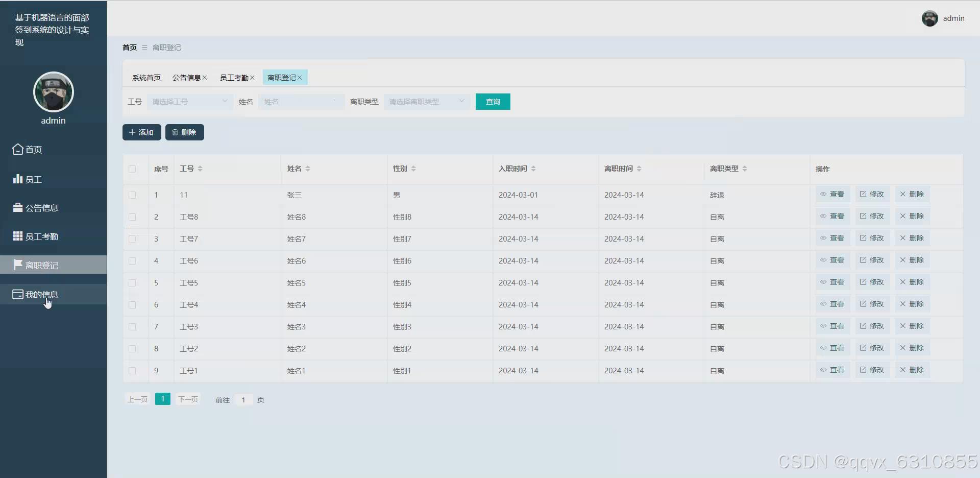Click the flag icon beside 离职登记
The height and width of the screenshot is (478, 980).
coord(18,265)
